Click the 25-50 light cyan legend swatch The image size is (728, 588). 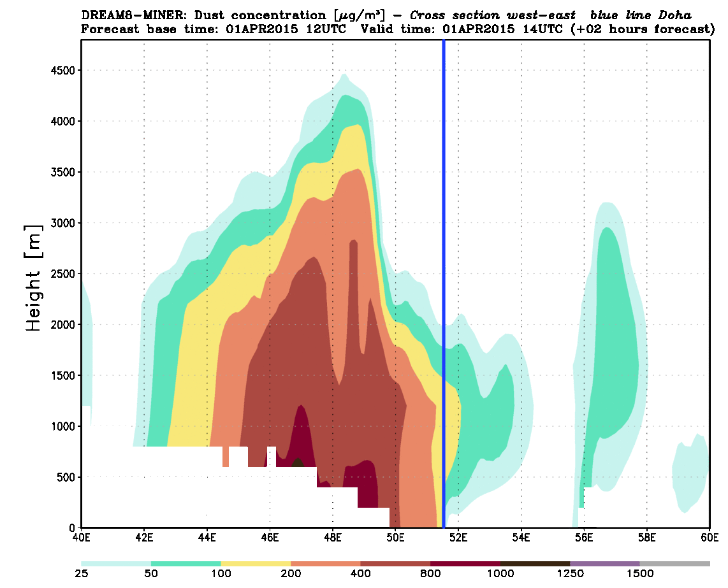tap(116, 563)
